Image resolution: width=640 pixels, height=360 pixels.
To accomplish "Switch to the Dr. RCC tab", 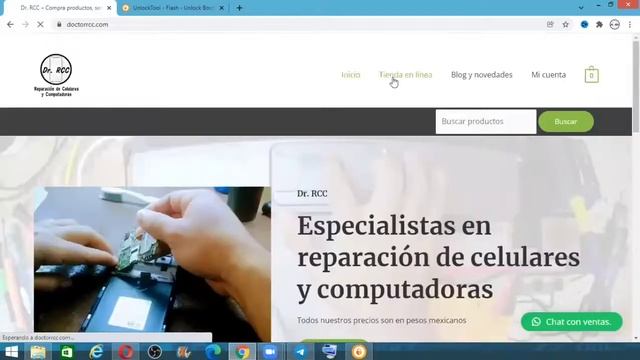I will click(x=59, y=8).
